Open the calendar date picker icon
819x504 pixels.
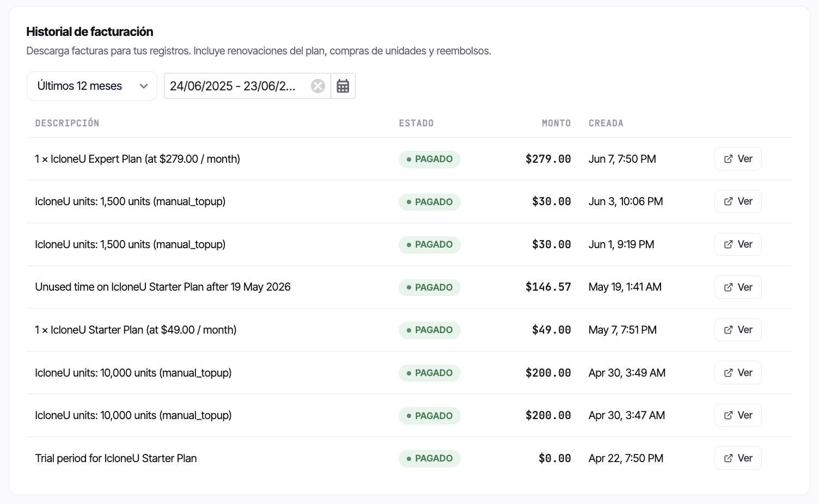(343, 86)
